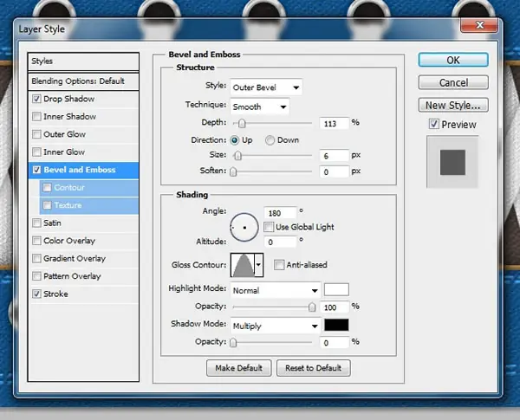Click the Highlight Opacity slider handle
The image size is (520, 420).
pos(312,307)
